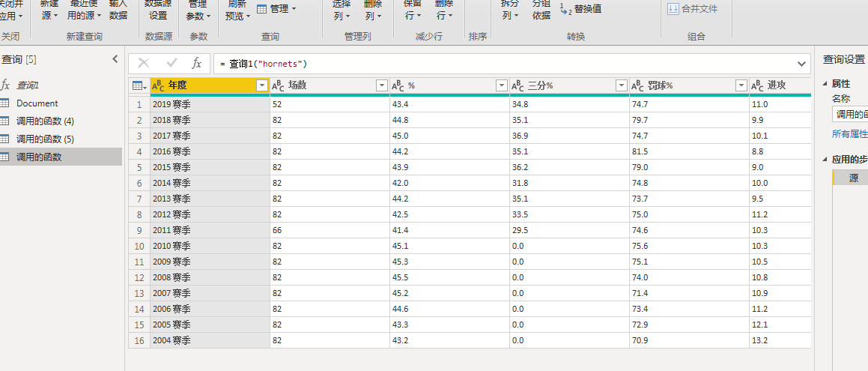868x371 pixels.
Task: Select highlighted 调用的函数 query
Action: 61,157
